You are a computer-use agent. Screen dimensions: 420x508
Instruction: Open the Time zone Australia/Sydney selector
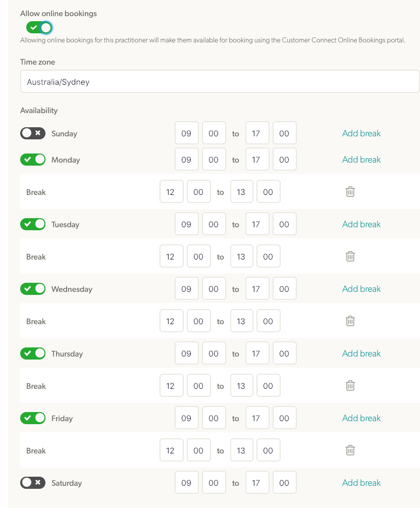(220, 82)
